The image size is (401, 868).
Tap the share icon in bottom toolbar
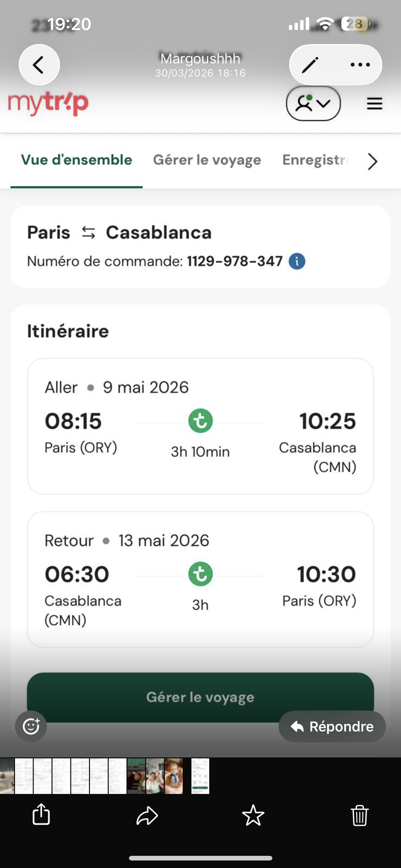tap(41, 815)
